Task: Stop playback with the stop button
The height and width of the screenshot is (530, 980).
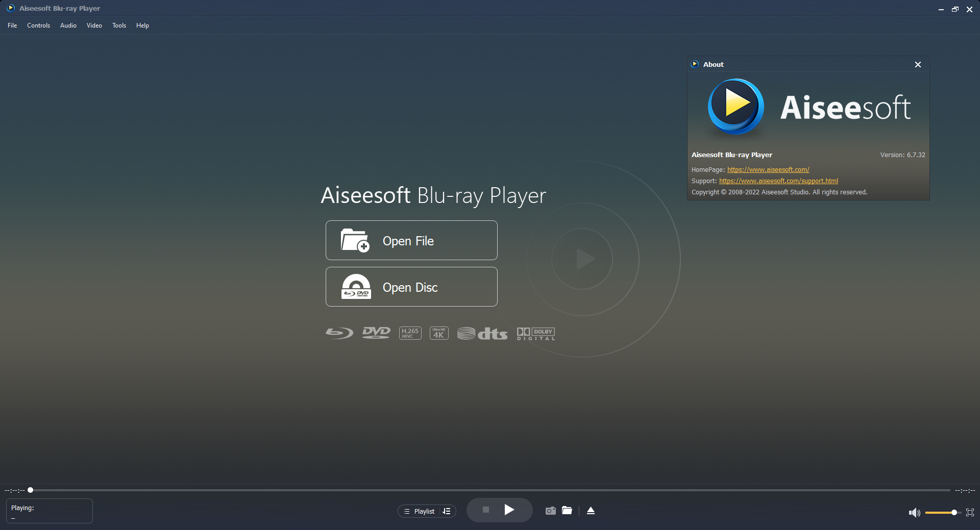Action: click(x=486, y=510)
